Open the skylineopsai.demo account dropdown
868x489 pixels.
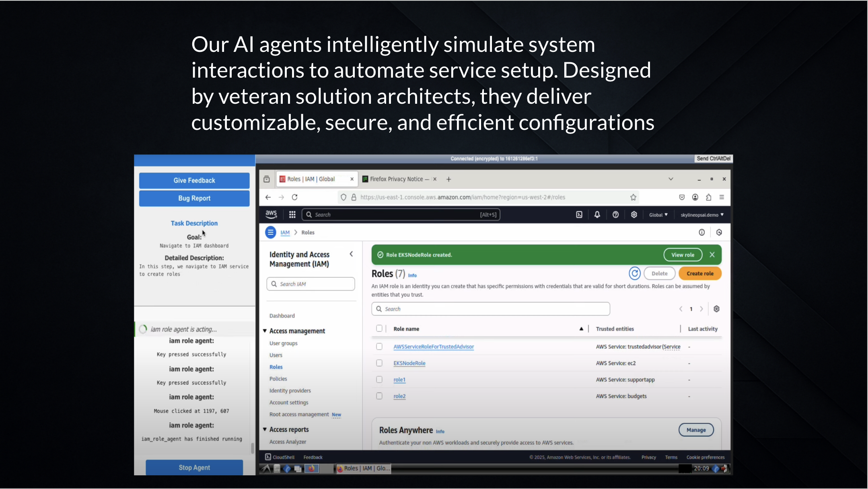(702, 215)
